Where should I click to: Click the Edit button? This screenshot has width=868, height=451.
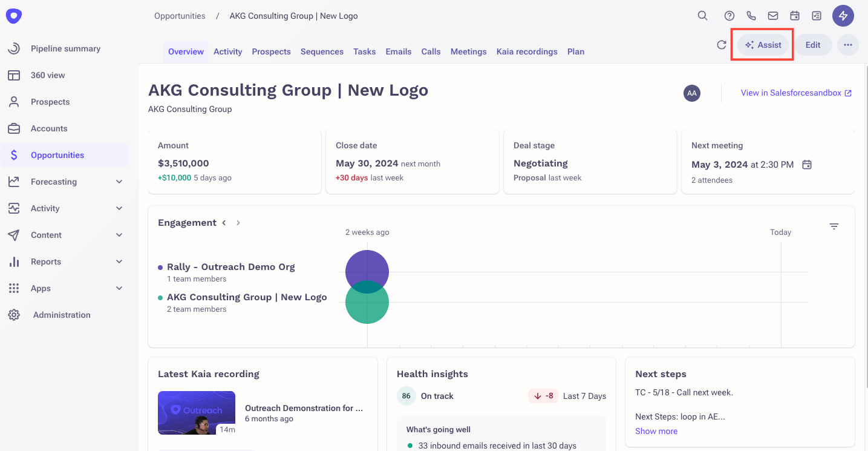pos(813,45)
